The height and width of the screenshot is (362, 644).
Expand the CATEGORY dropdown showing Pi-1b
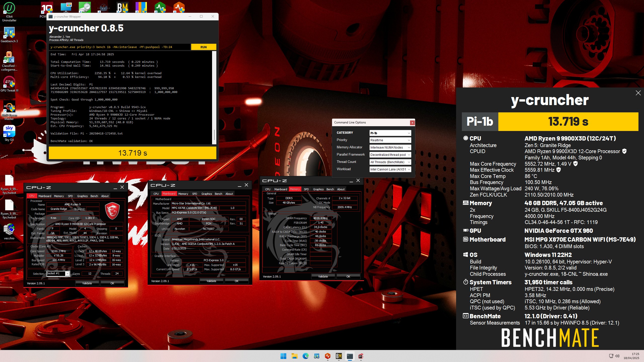390,133
